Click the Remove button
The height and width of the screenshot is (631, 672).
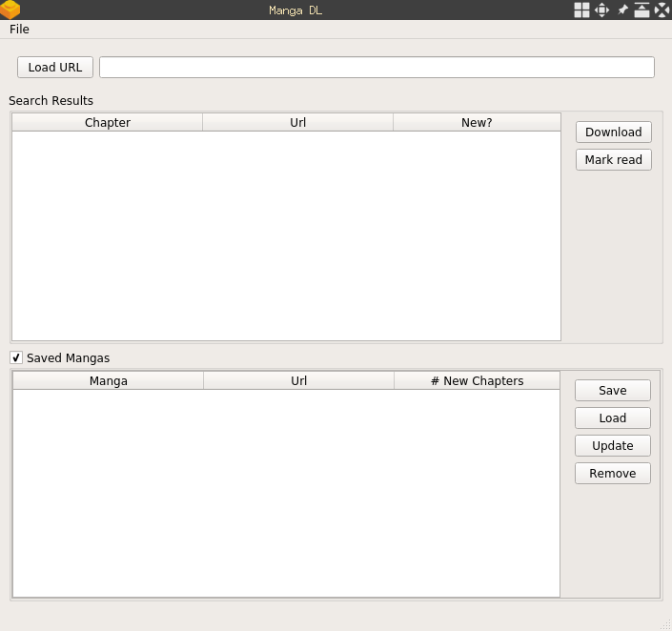612,474
